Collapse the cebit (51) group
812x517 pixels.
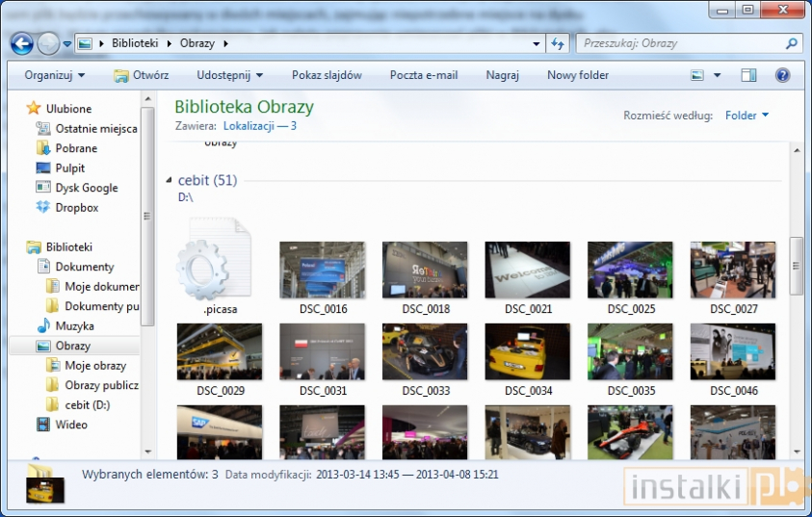tap(169, 180)
